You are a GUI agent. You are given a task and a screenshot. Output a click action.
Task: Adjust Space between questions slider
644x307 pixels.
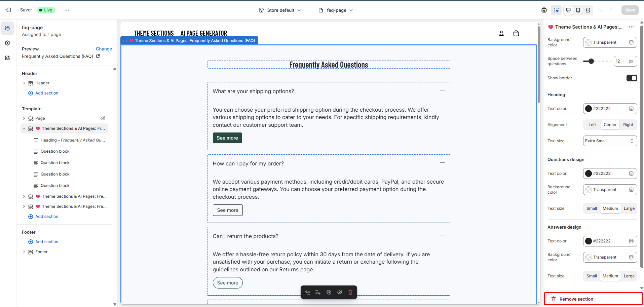[x=597, y=61]
